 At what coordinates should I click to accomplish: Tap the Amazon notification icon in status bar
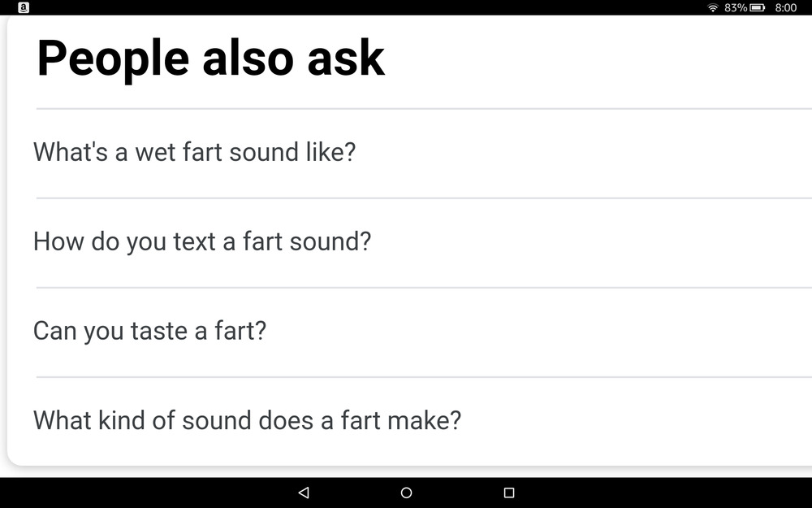[24, 7]
